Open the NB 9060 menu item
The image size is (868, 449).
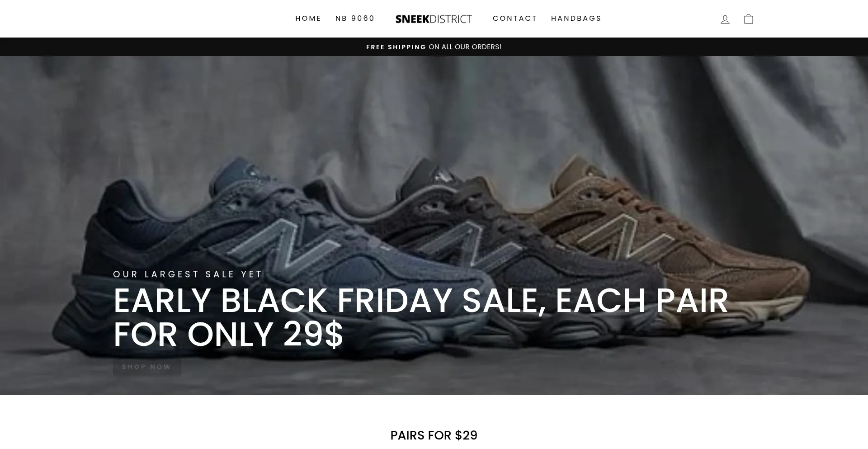pos(355,19)
